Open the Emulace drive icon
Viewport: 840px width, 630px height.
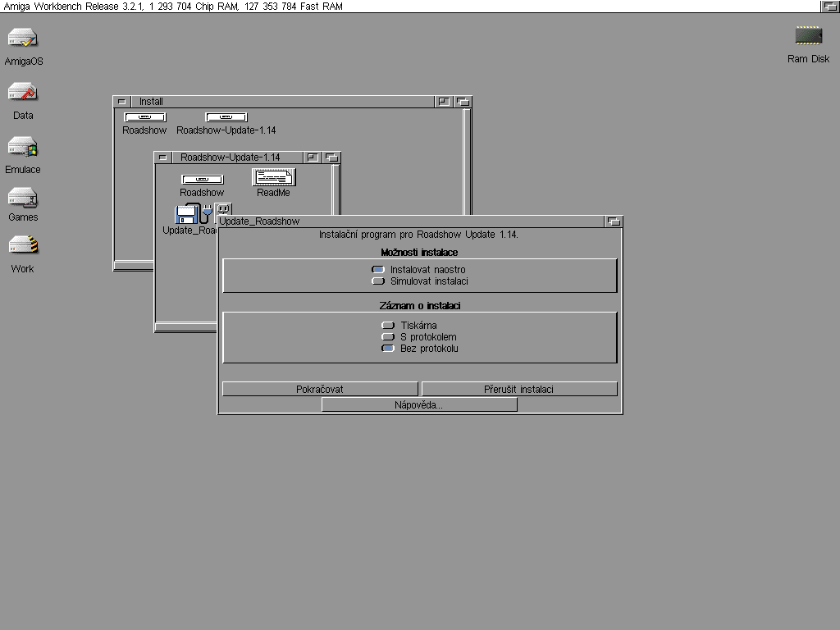tap(23, 147)
